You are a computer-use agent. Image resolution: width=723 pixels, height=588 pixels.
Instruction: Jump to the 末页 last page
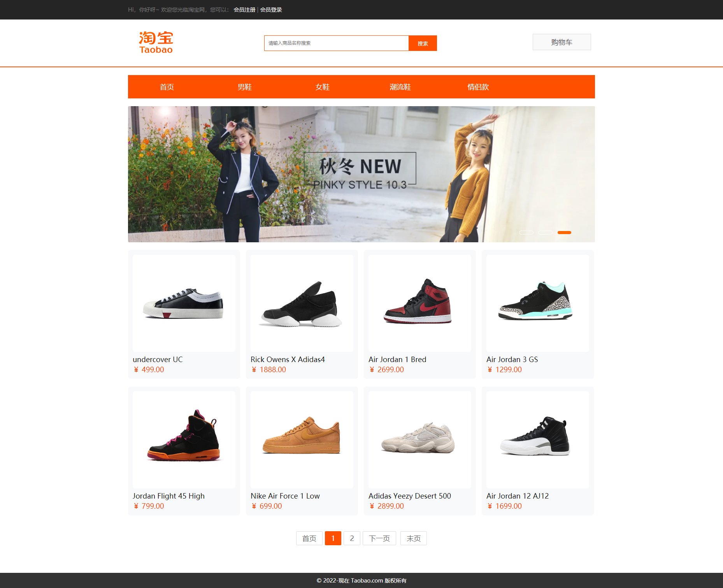tap(414, 538)
